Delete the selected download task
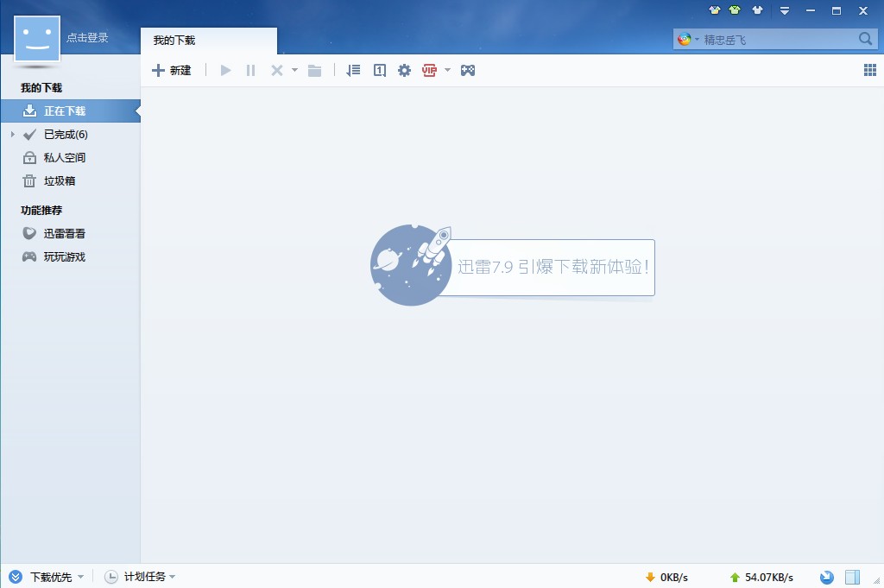Viewport: 884px width, 588px height. 275,70
